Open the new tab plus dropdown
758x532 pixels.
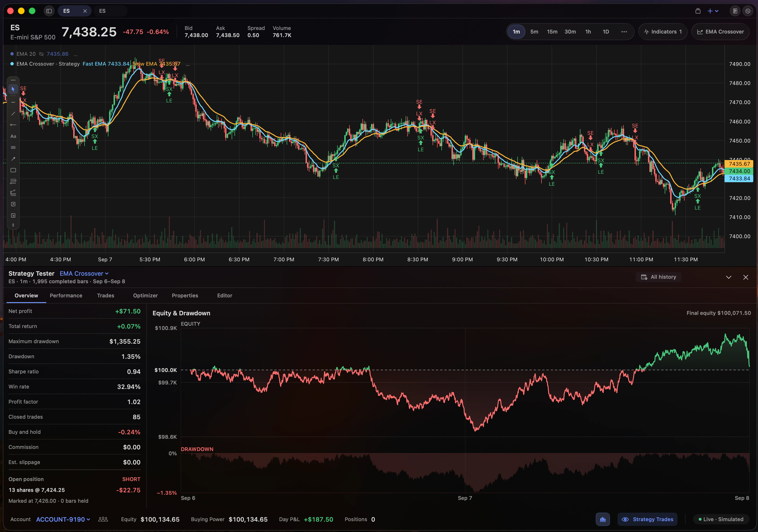(713, 11)
